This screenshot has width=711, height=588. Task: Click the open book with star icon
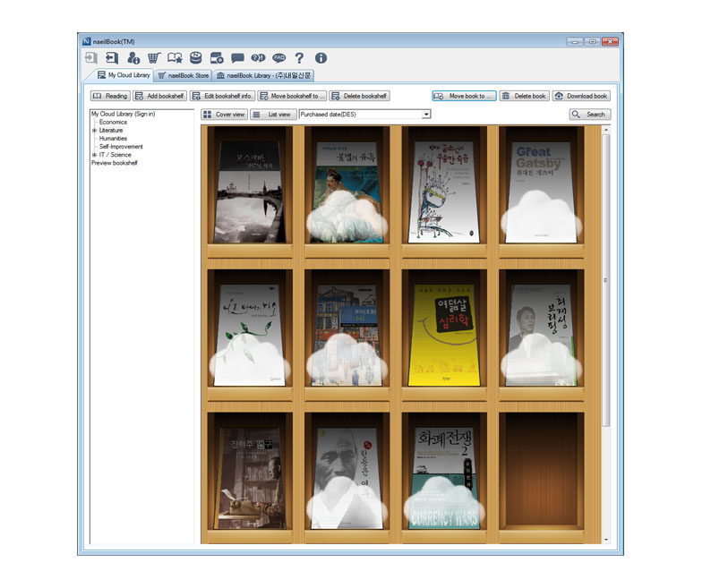pos(175,58)
